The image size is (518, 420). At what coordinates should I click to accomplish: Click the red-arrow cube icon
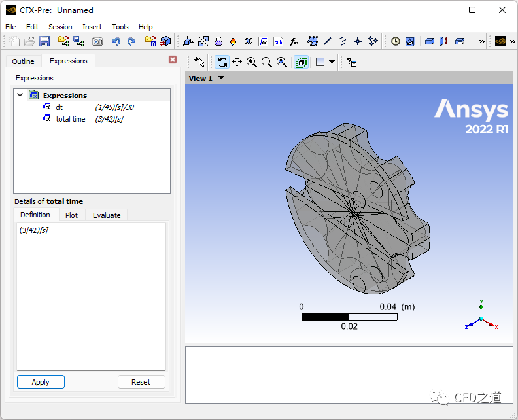(x=165, y=42)
